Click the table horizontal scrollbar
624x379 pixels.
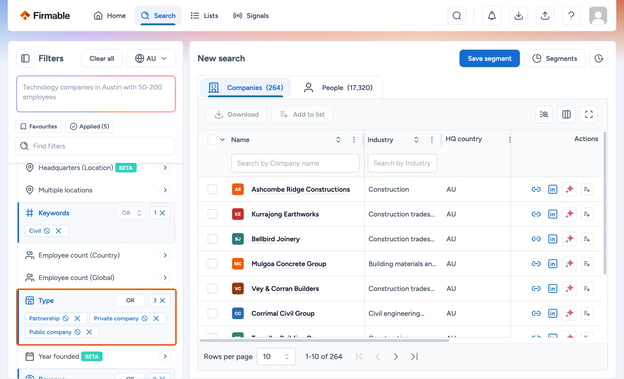[324, 340]
